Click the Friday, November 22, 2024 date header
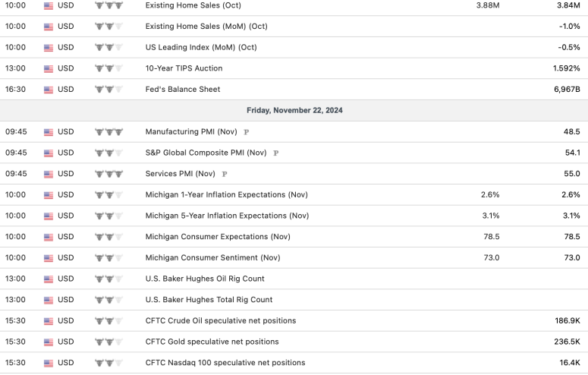 (294, 111)
